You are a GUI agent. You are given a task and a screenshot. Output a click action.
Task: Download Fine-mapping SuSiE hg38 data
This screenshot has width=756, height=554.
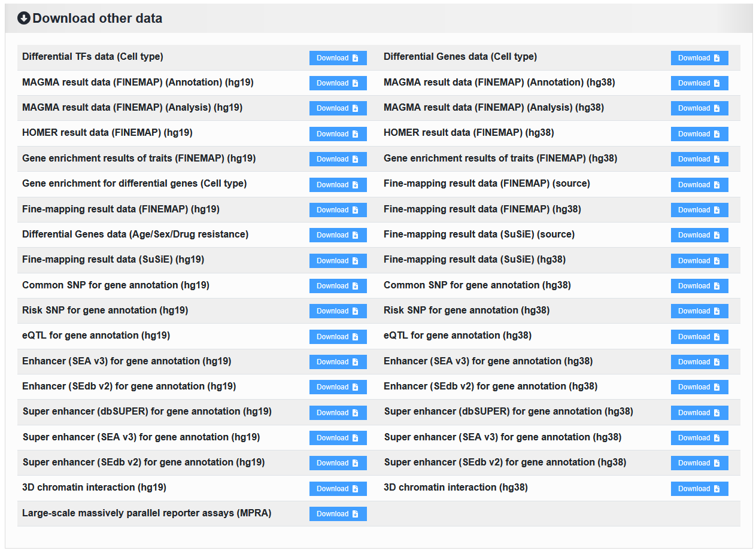point(700,261)
